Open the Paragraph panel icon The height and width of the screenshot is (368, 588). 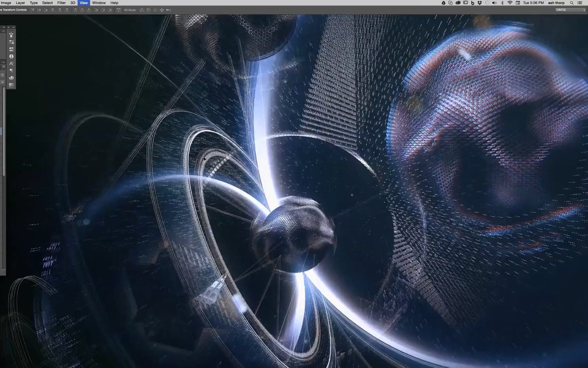[x=11, y=71]
